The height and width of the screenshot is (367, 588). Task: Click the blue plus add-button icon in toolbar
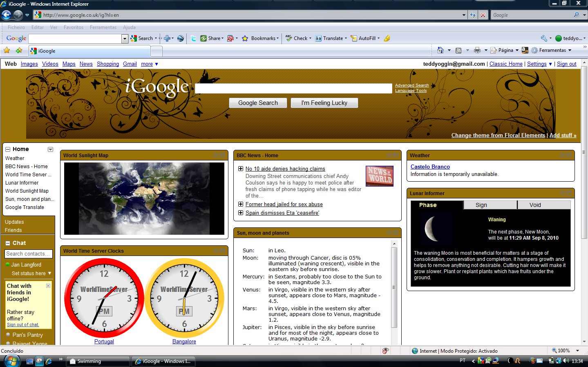coord(167,38)
